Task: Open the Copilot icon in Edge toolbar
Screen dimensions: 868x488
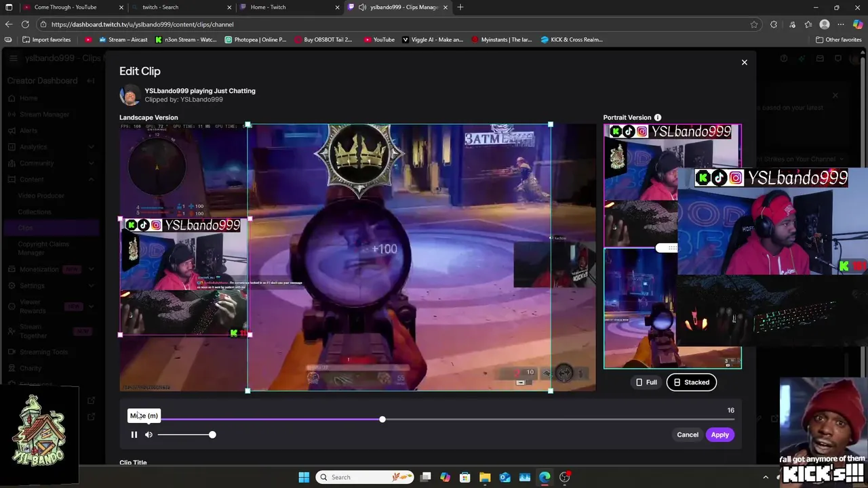Action: click(x=858, y=24)
